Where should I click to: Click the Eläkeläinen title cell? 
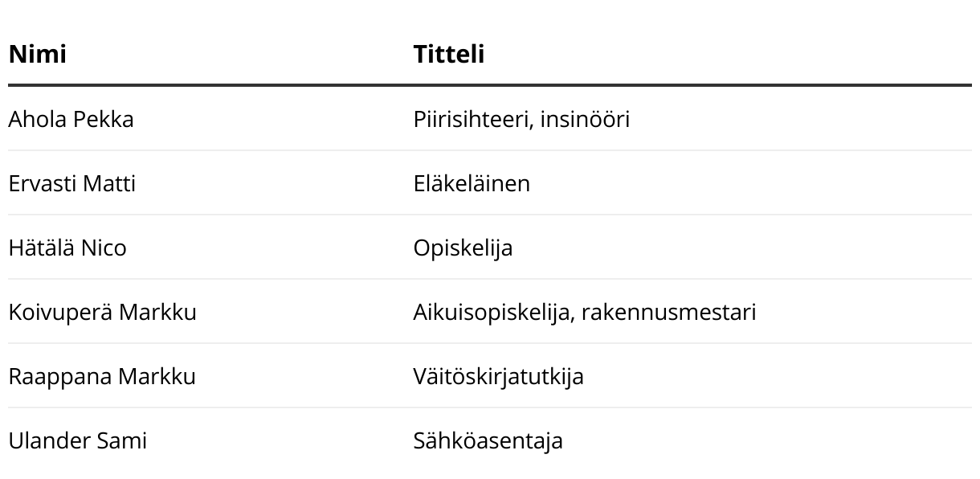coord(472,183)
